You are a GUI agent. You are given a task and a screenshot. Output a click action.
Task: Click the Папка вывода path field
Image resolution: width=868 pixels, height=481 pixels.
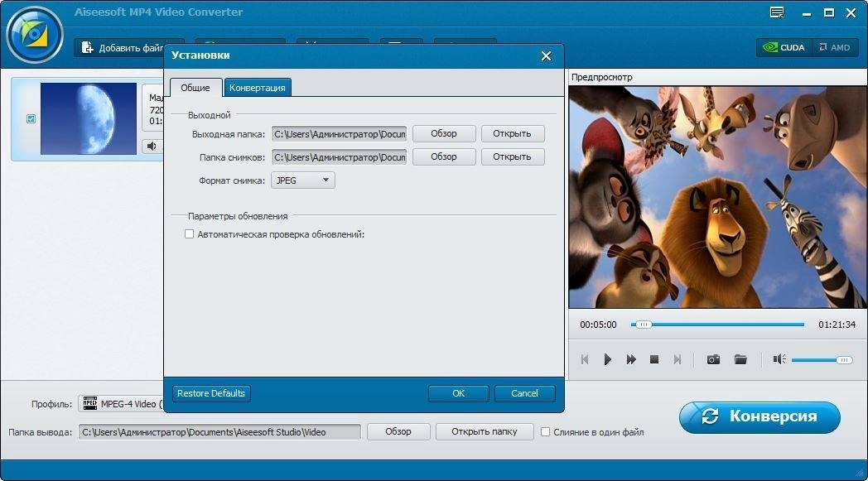(219, 431)
